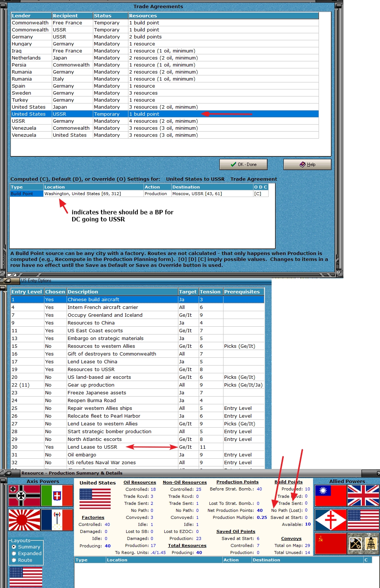This screenshot has width=380, height=588.
Task: Select the Freeze Japanese assets option
Action: [x=138, y=392]
